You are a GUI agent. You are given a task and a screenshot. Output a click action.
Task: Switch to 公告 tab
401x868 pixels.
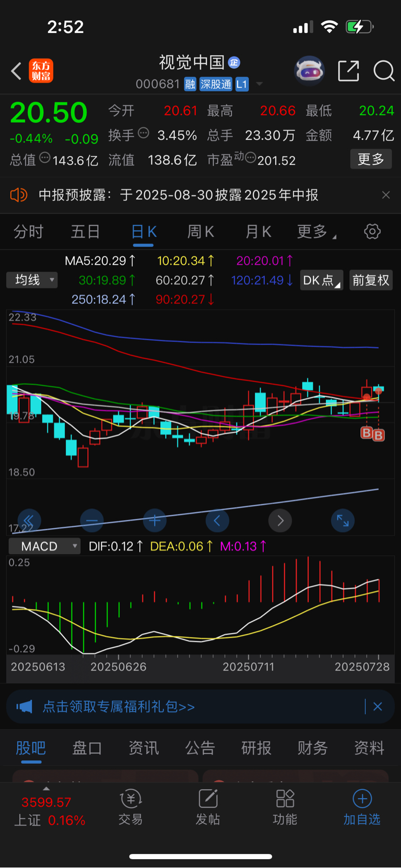(x=200, y=748)
